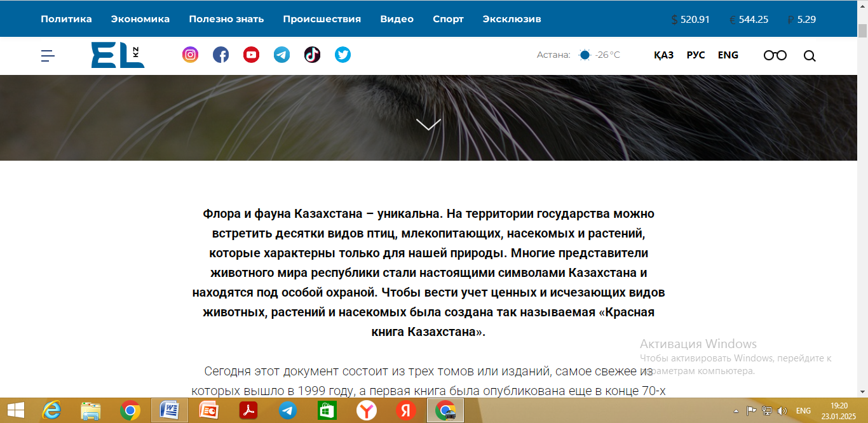Screen dimensions: 868x423
Task: Open the Происшествия section
Action: (x=322, y=19)
